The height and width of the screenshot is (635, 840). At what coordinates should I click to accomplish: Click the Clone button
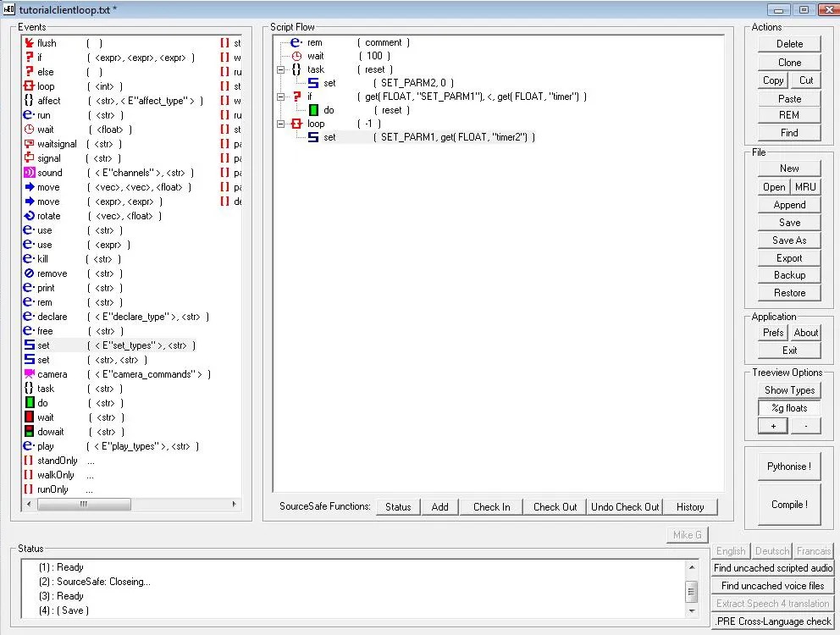click(789, 62)
